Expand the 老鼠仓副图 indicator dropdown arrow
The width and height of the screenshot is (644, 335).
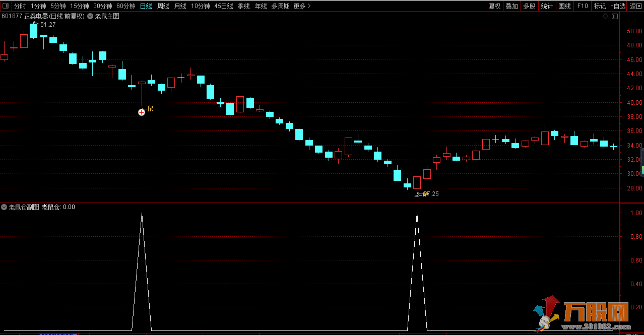[x=4, y=207]
